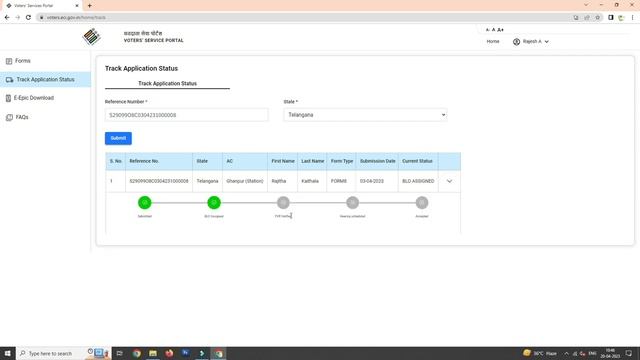Click the Election Commission logo
Screen dimensions: 640x360
(91, 37)
